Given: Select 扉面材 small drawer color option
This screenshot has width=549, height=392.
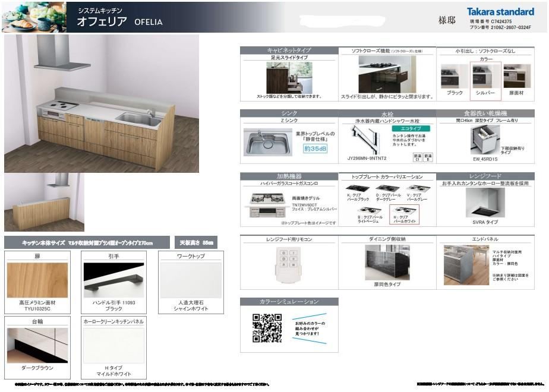Looking at the screenshot, I should click(516, 80).
